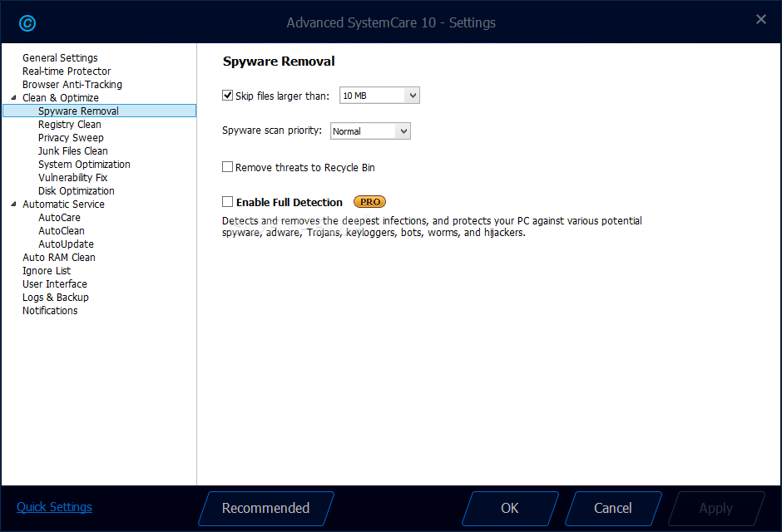The image size is (782, 532).
Task: Open Notifications settings
Action: [x=50, y=310]
